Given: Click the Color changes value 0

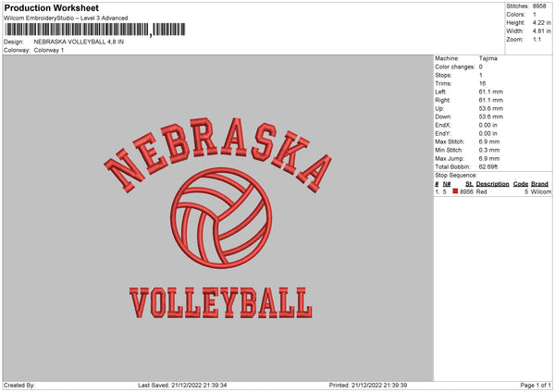Looking at the screenshot, I should (x=481, y=67).
